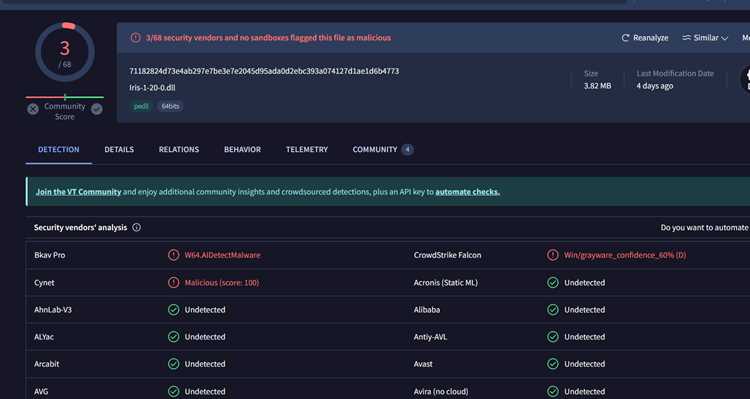Click the 64bits tag
Image resolution: width=750 pixels, height=399 pixels.
click(x=170, y=106)
